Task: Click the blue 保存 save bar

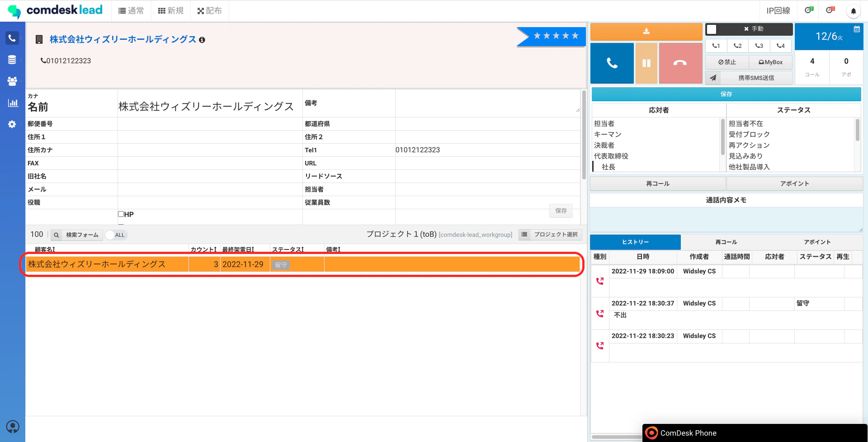Action: (726, 94)
